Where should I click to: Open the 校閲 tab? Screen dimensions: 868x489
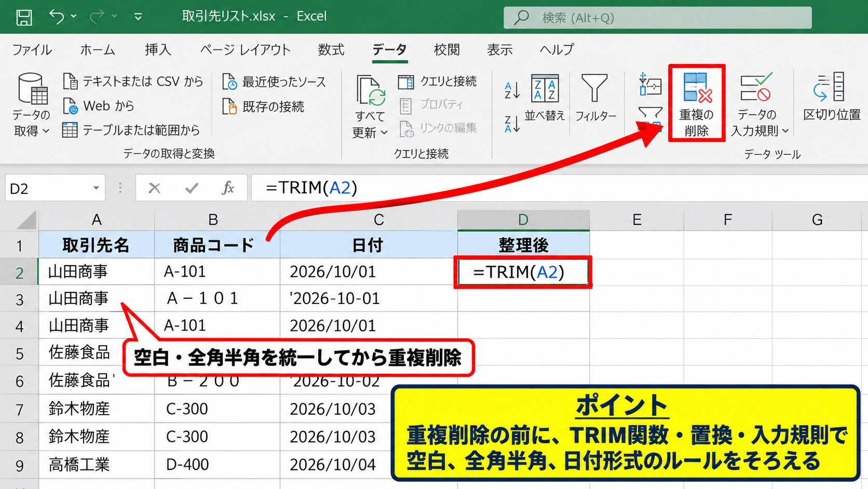pos(446,50)
